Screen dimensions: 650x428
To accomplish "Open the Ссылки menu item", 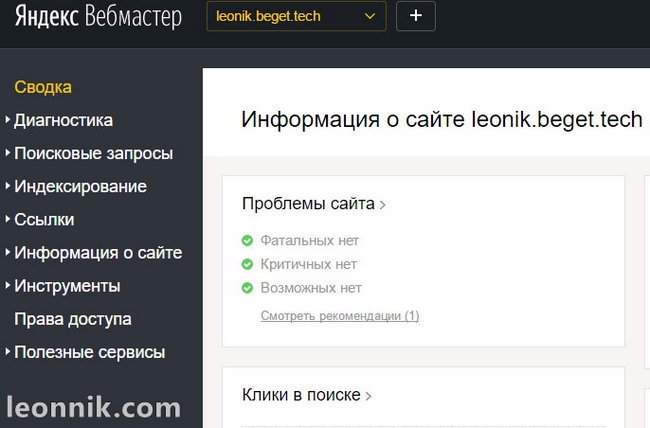I will [x=44, y=220].
